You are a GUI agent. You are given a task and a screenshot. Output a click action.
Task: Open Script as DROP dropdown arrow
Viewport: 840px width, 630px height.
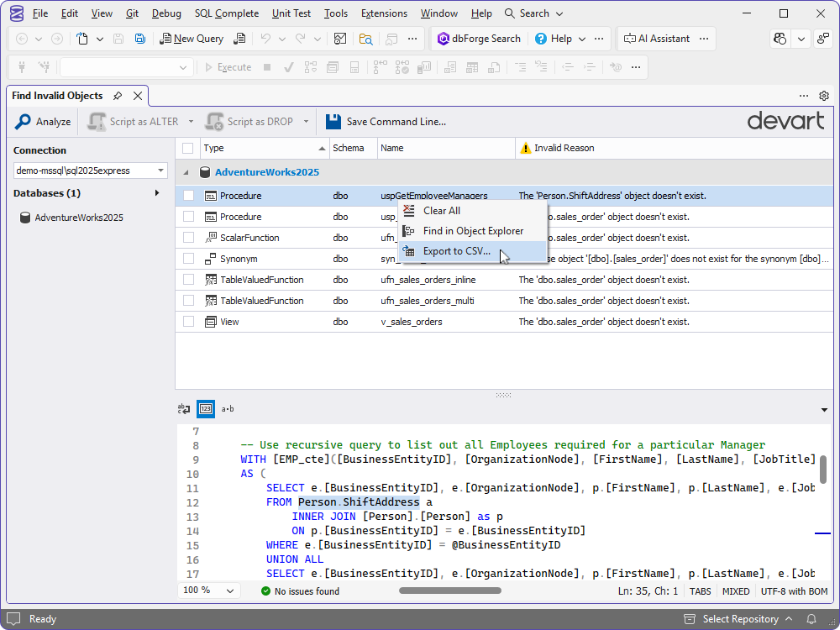pos(306,122)
